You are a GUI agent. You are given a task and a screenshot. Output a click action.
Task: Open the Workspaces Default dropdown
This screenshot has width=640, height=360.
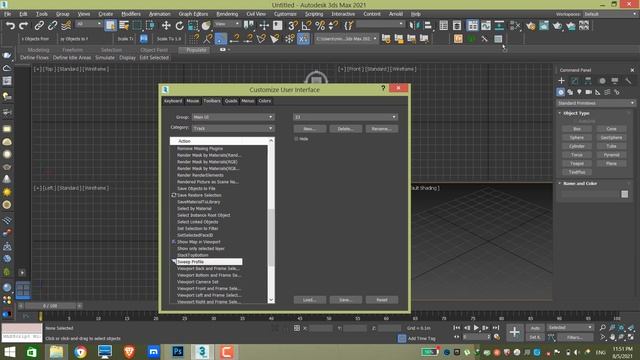pyautogui.click(x=610, y=14)
